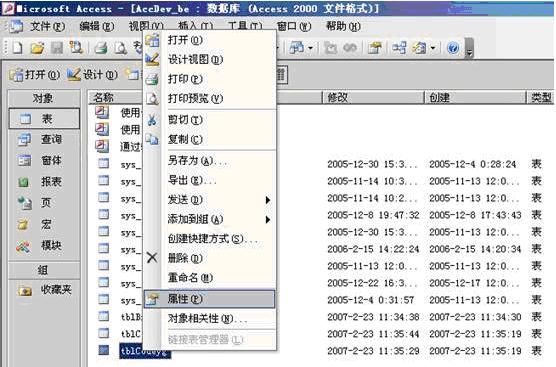Open the blue Help question-mark icon
Viewport: 556px width, 367px height.
tap(453, 48)
